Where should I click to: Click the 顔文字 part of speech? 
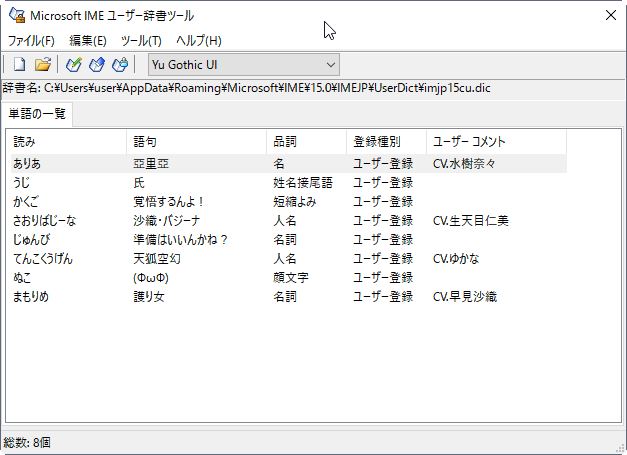(x=291, y=277)
